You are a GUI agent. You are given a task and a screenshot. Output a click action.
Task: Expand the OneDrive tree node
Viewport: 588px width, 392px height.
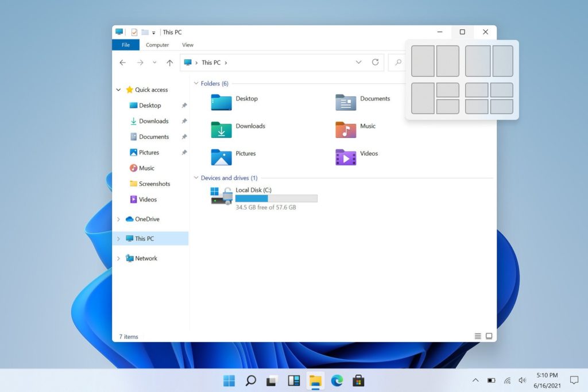[119, 219]
